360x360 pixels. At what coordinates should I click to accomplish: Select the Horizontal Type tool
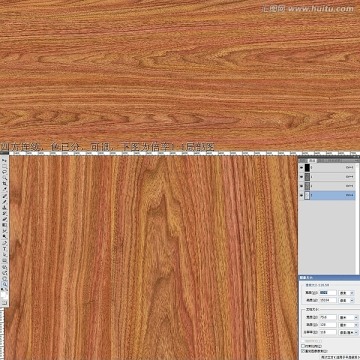point(4,248)
